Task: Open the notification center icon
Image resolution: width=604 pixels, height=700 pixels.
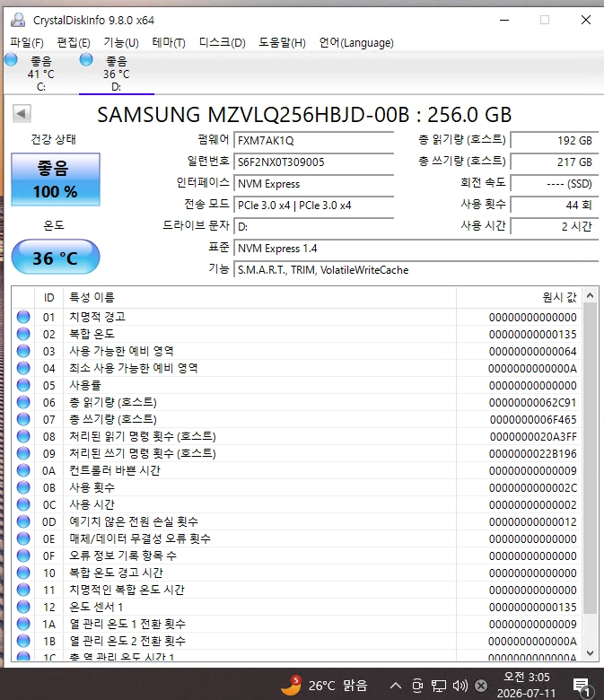Action: coord(582,687)
